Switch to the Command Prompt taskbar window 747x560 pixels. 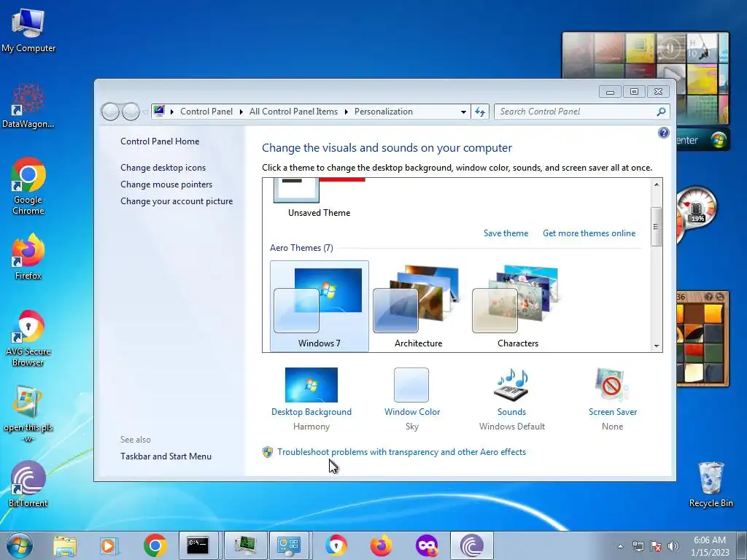pos(198,545)
